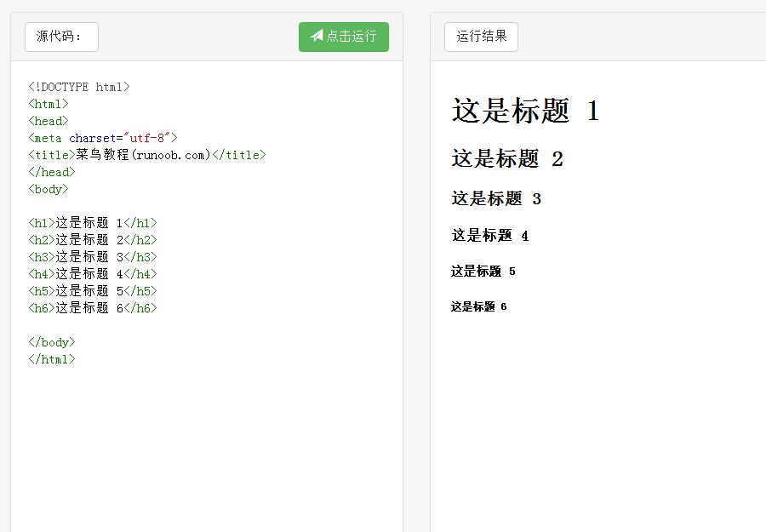Screen dimensions: 766x532
Task: Select the meta charset utf-8 line
Action: 102,137
